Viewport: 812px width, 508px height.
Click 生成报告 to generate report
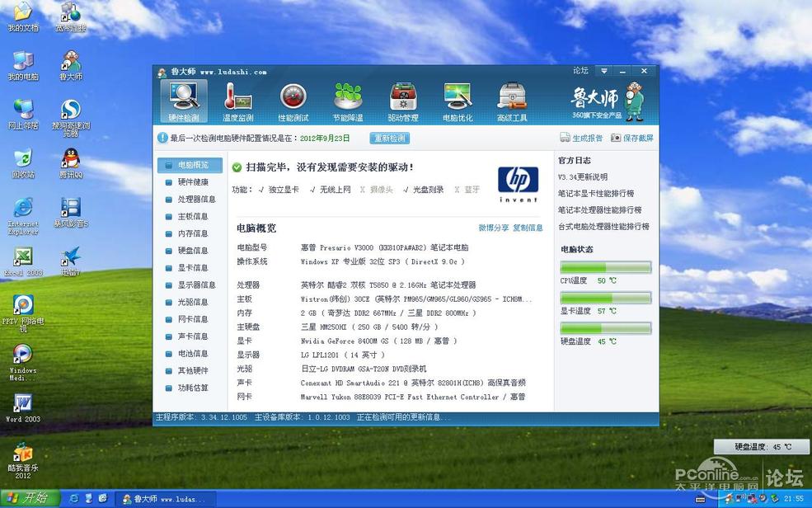coord(581,138)
